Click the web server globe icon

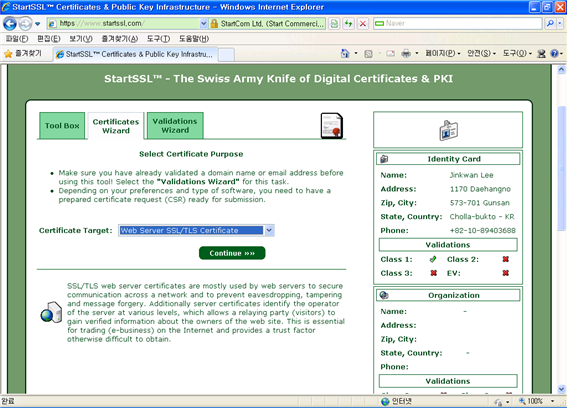coord(51,312)
